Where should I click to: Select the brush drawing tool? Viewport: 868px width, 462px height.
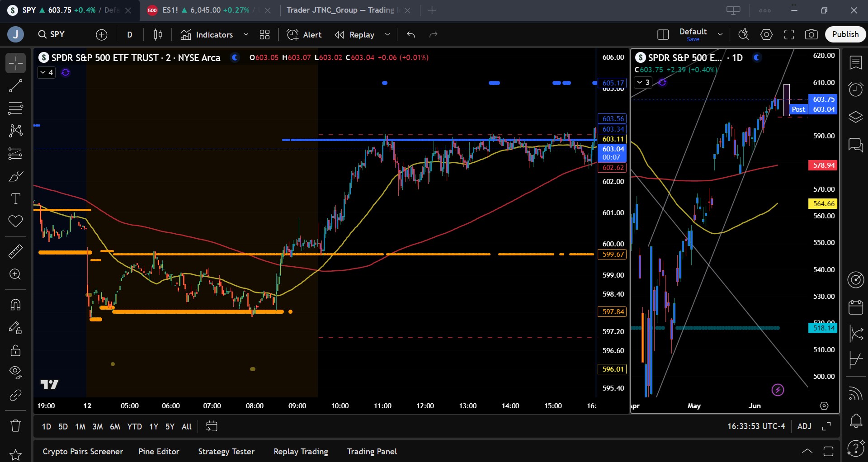tap(15, 176)
